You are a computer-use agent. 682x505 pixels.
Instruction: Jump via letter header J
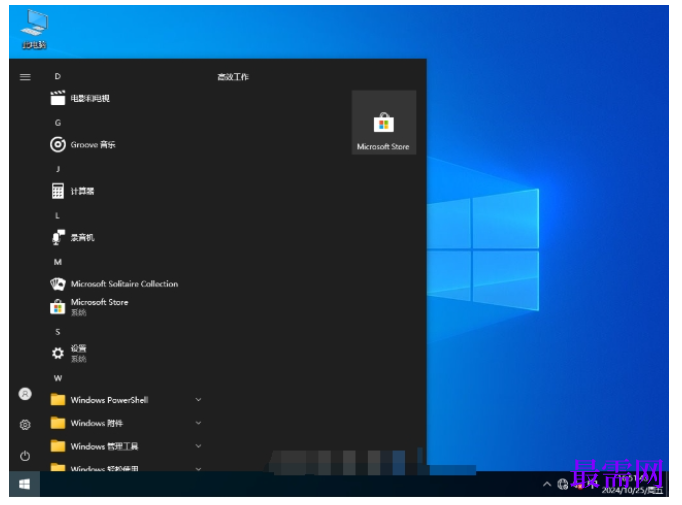click(x=58, y=169)
